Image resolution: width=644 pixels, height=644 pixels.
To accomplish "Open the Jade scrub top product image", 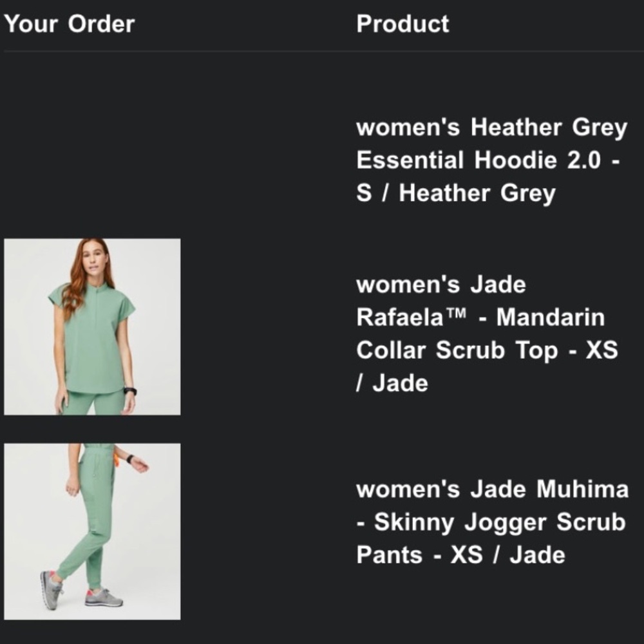I will click(92, 327).
